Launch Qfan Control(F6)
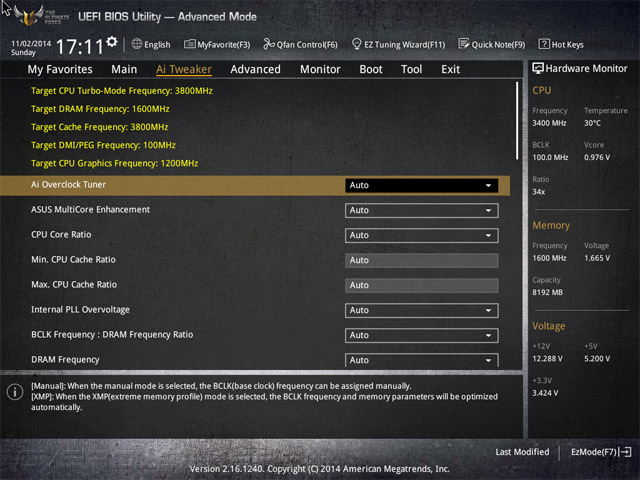The height and width of the screenshot is (480, 640). pyautogui.click(x=300, y=44)
